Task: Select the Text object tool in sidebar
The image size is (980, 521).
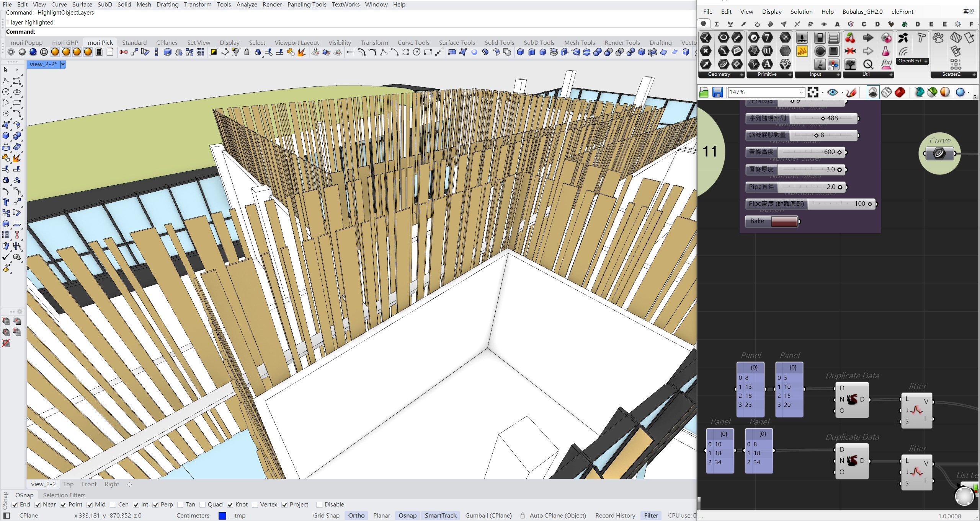Action: tap(6, 202)
